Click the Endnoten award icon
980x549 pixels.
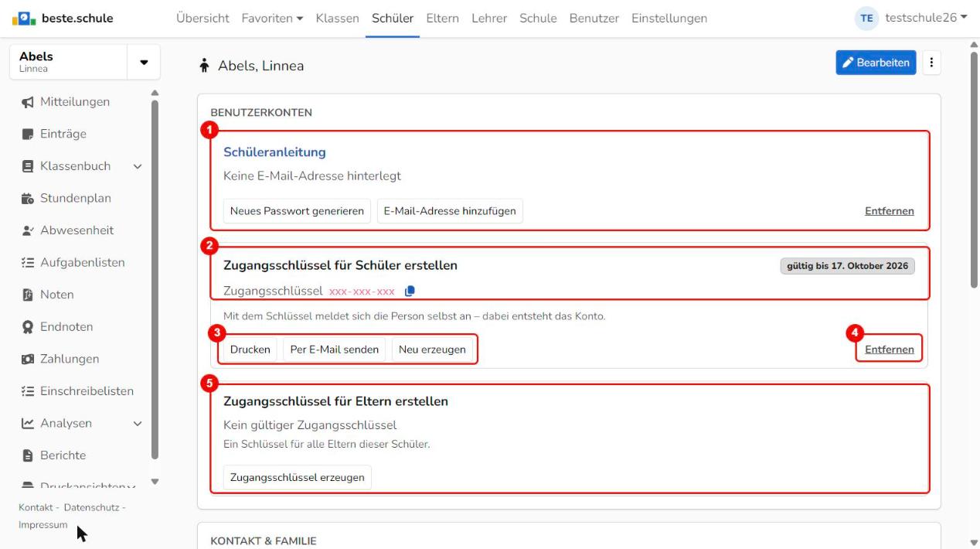[x=26, y=327]
